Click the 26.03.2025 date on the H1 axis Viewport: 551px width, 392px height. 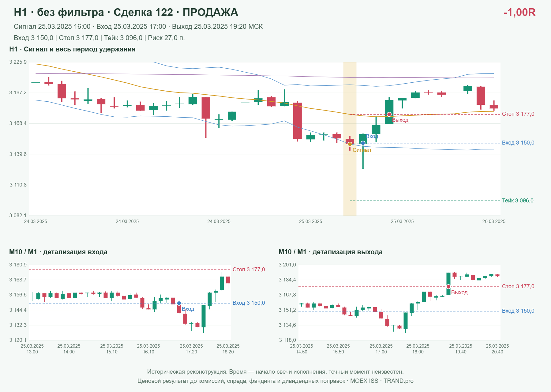(x=494, y=221)
